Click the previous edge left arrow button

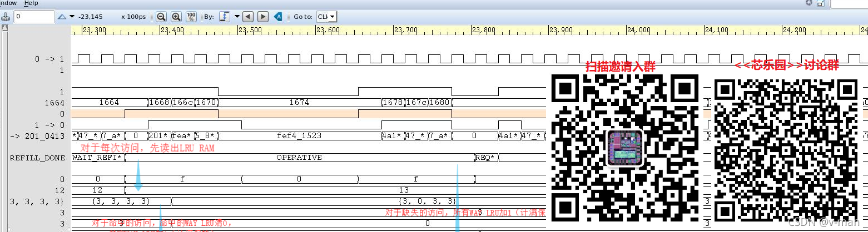tap(249, 17)
